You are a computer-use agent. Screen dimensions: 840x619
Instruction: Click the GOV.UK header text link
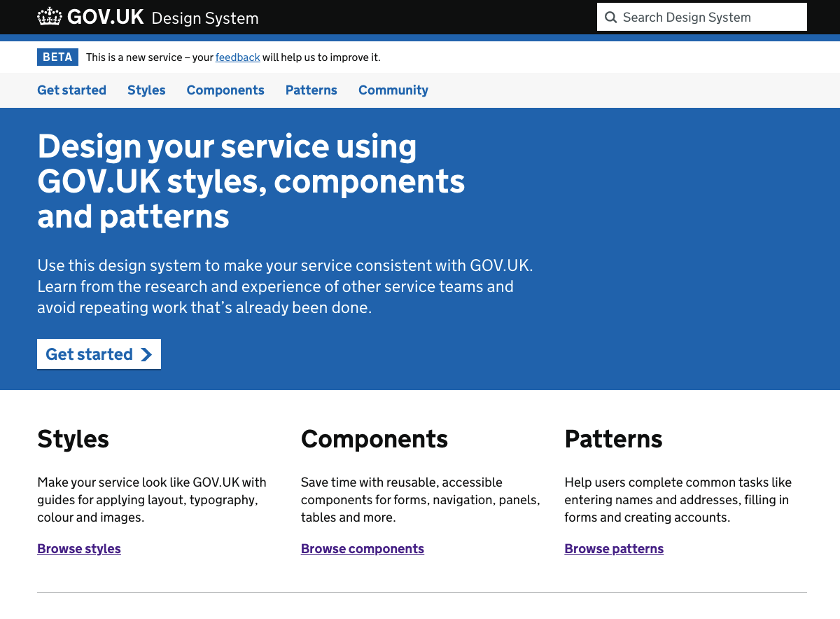point(106,18)
